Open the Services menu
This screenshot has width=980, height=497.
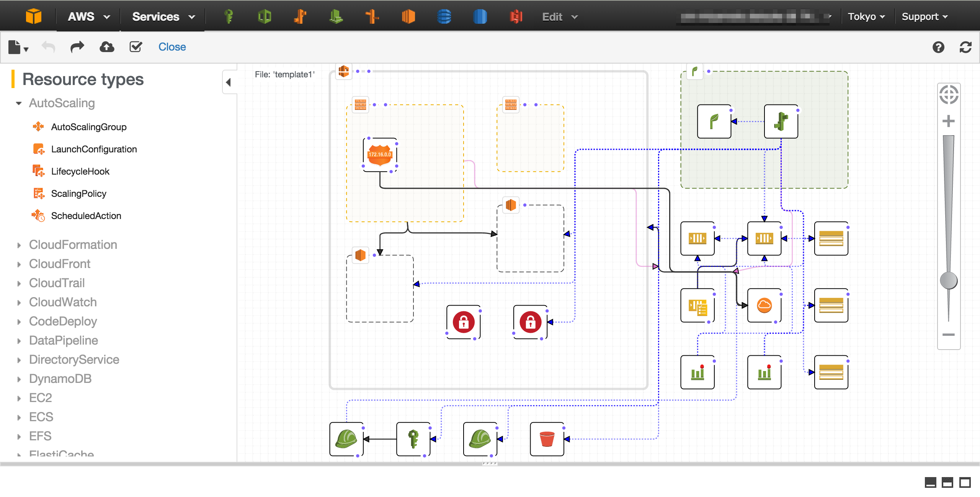tap(163, 16)
